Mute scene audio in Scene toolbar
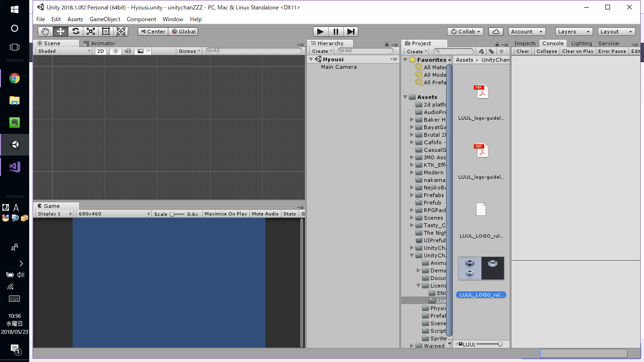This screenshot has width=644, height=362. click(x=127, y=51)
